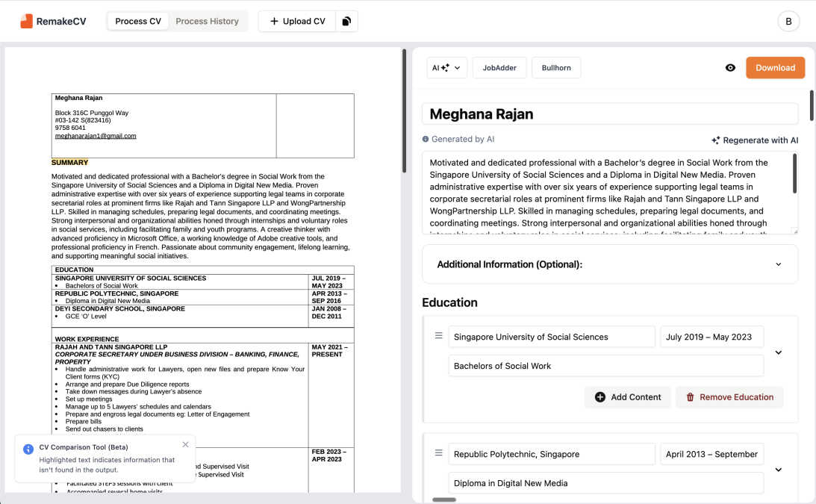Expand Additional Information section
This screenshot has width=816, height=504.
tap(778, 264)
